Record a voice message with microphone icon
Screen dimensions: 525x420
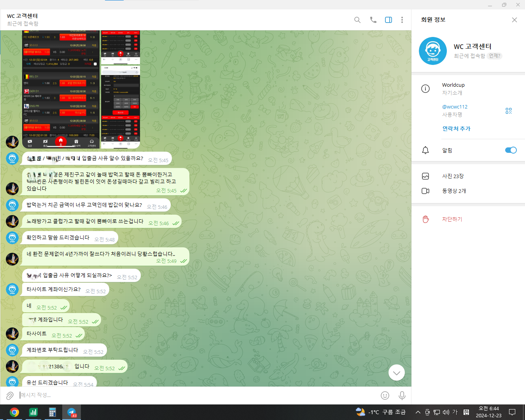(402, 395)
